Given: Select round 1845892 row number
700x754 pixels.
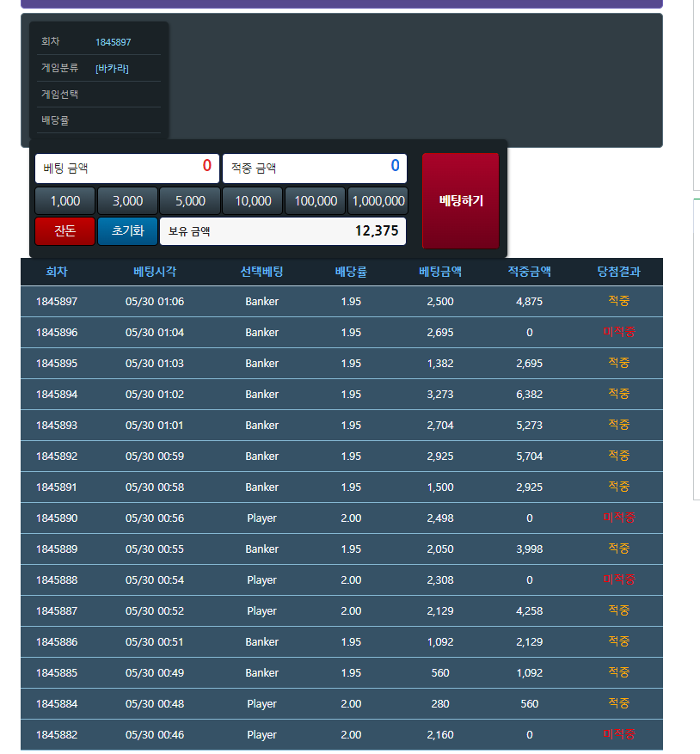Looking at the screenshot, I should [x=57, y=457].
